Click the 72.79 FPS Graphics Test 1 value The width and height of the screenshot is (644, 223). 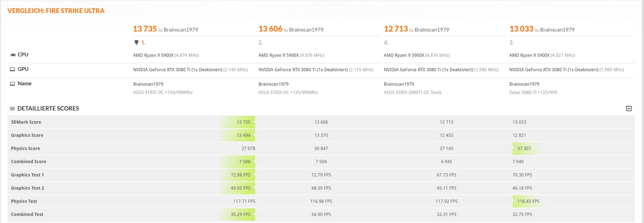pos(321,175)
